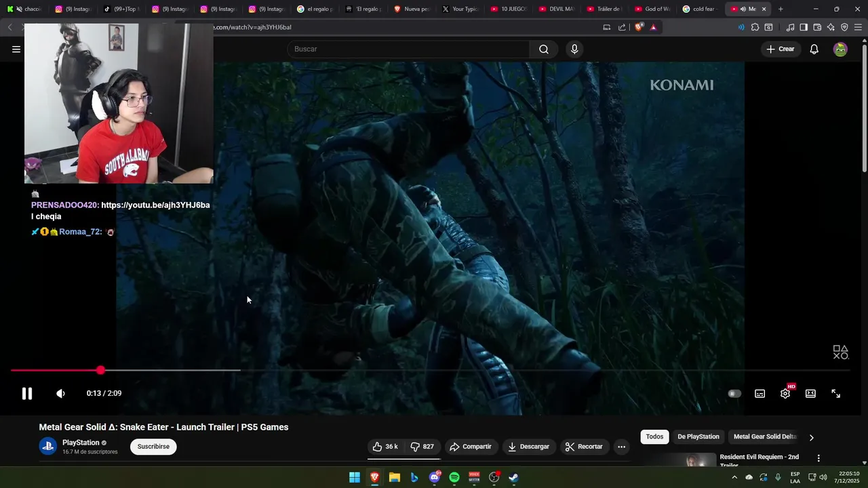The image size is (868, 488).
Task: Toggle subtitles in the video player
Action: (x=760, y=393)
